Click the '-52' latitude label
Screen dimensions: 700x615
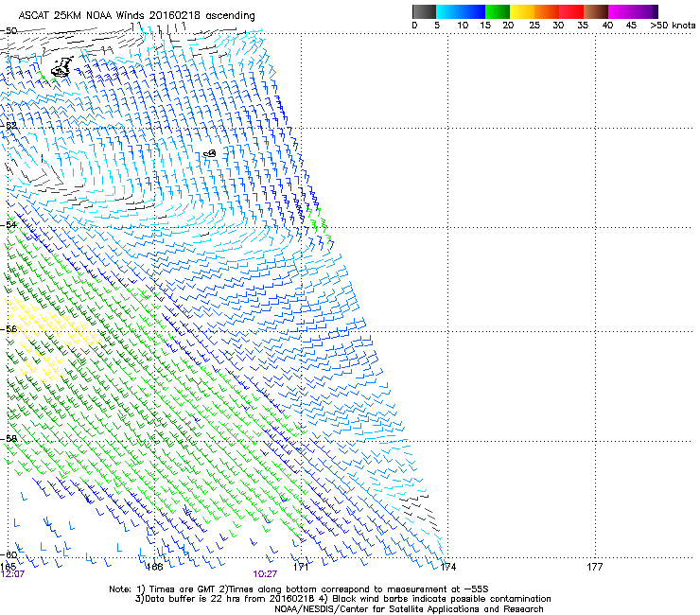[9, 126]
